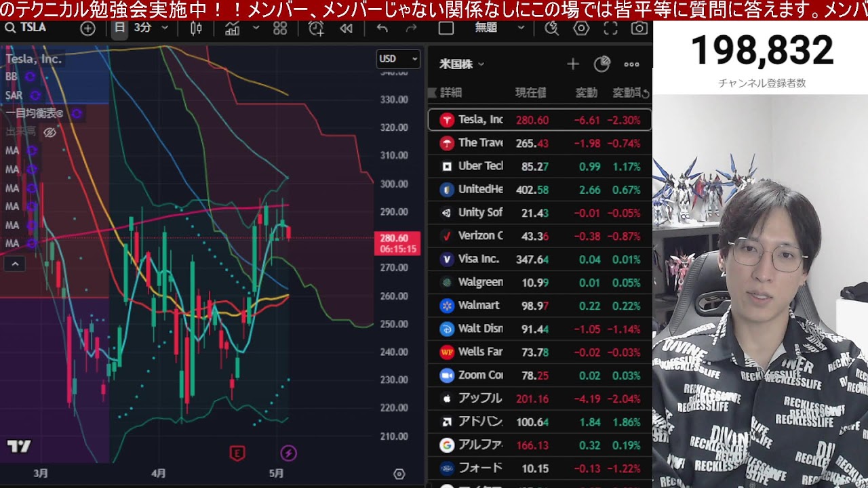The width and height of the screenshot is (868, 488).
Task: Open the quick search magnifier icon
Action: click(551, 28)
